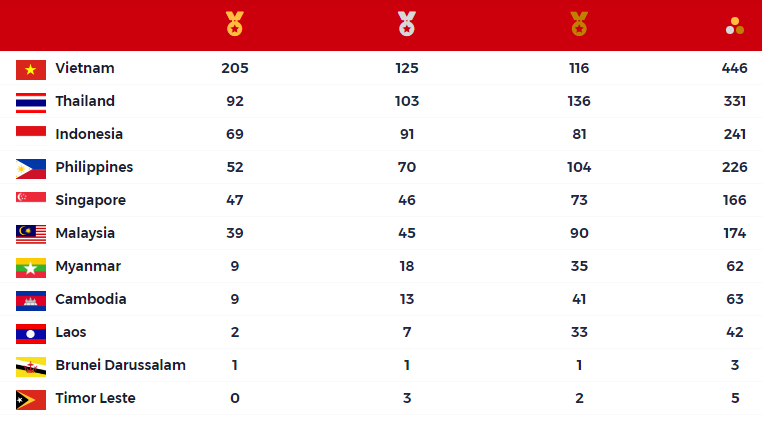Select the Thailand flag icon
The image size is (762, 422).
[x=31, y=103]
